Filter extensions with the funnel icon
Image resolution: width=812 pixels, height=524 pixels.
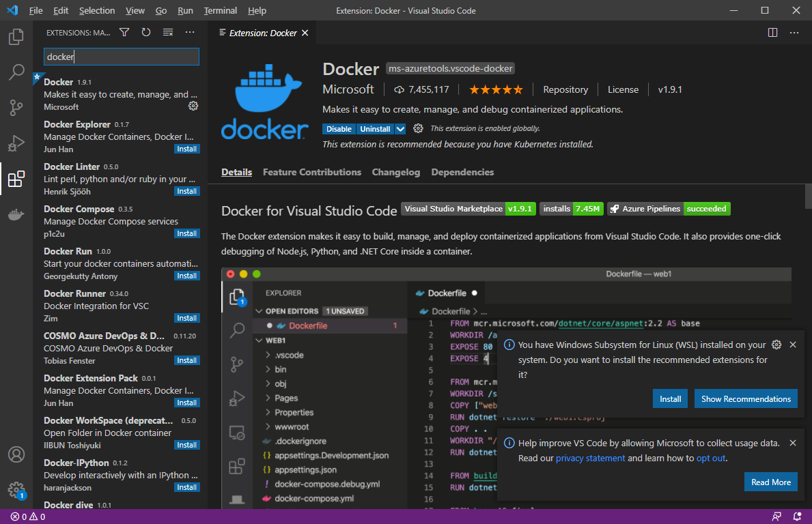click(124, 33)
